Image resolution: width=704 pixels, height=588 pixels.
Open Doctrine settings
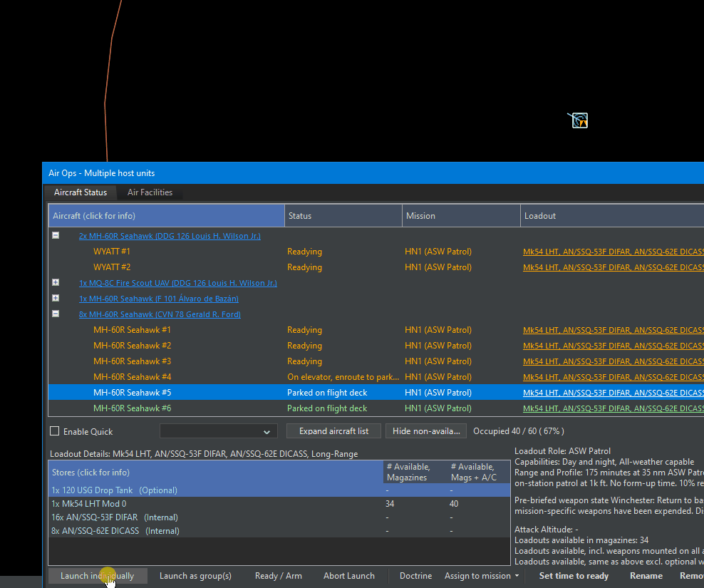pos(415,576)
